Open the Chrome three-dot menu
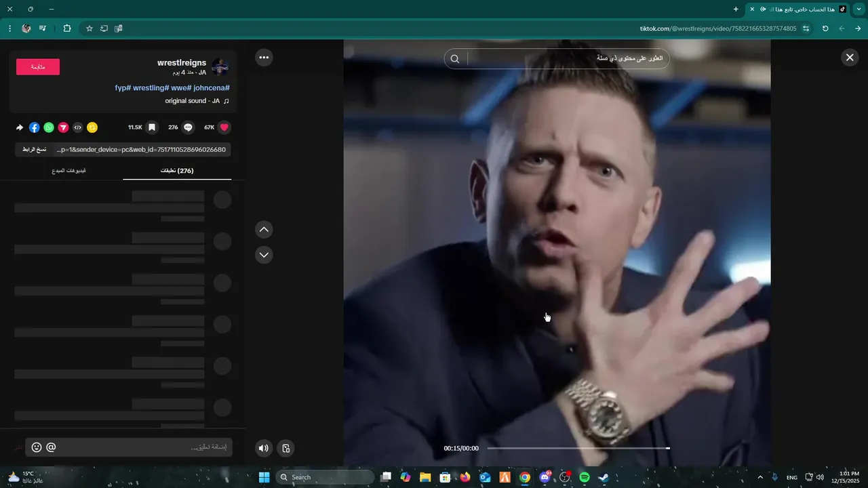This screenshot has width=868, height=488. pyautogui.click(x=9, y=28)
